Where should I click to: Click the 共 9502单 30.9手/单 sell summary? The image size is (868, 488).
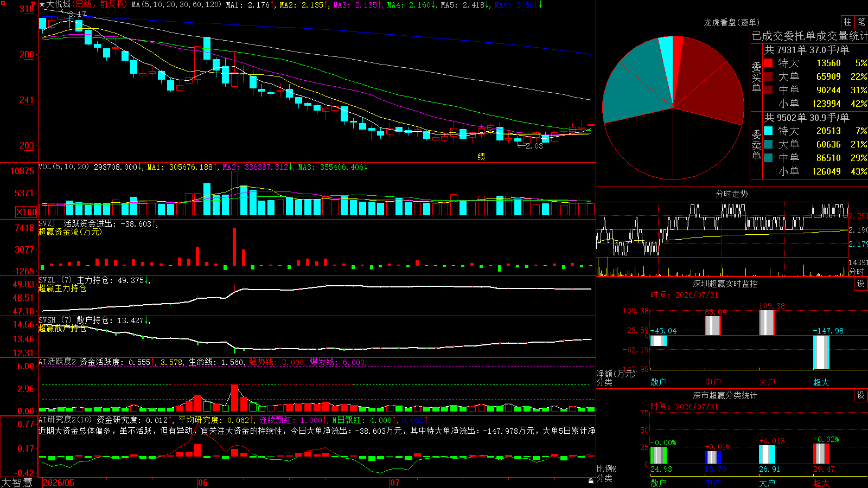[x=807, y=118]
